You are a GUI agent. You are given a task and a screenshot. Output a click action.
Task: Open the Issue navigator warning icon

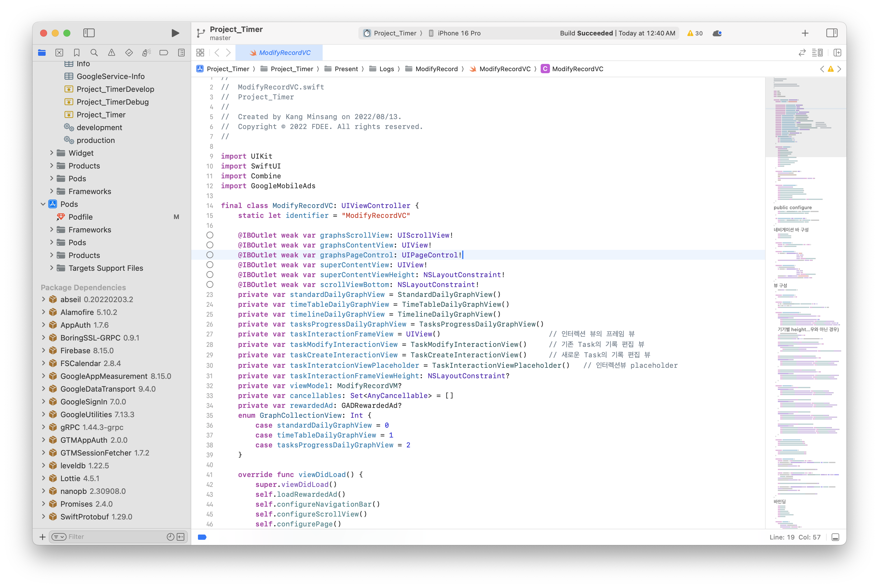click(x=111, y=53)
